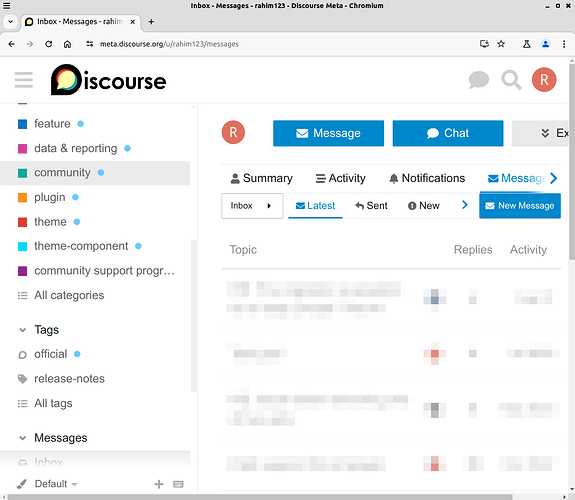Image resolution: width=575 pixels, height=500 pixels.
Task: Click the Messages section heading text
Action: tap(61, 438)
